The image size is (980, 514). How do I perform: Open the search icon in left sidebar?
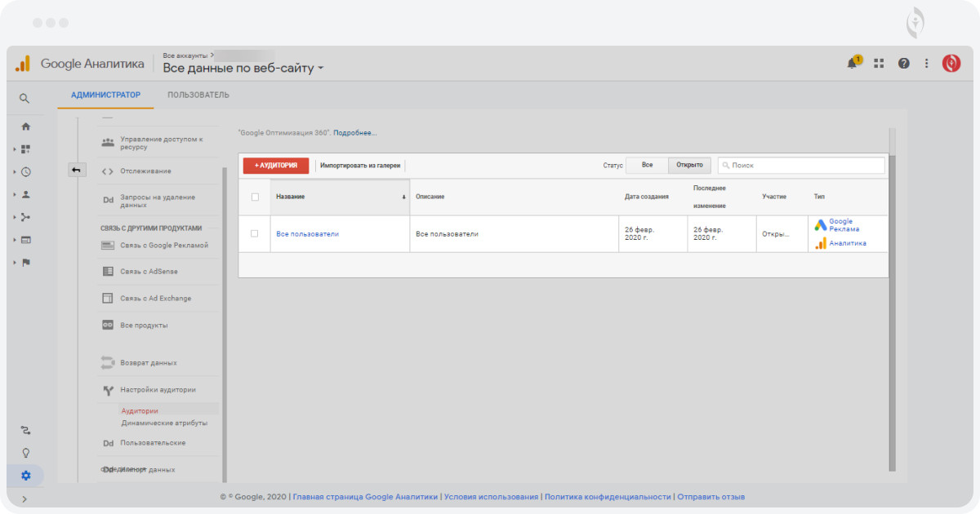point(24,98)
